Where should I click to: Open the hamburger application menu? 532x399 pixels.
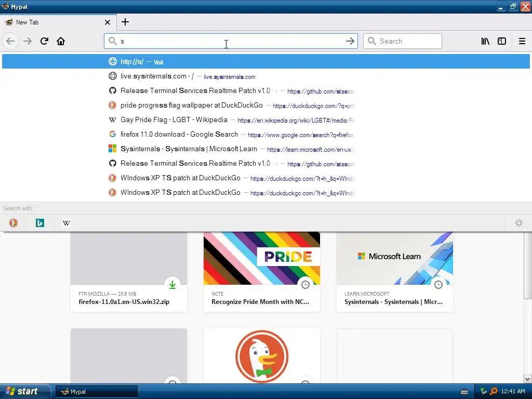tap(522, 41)
